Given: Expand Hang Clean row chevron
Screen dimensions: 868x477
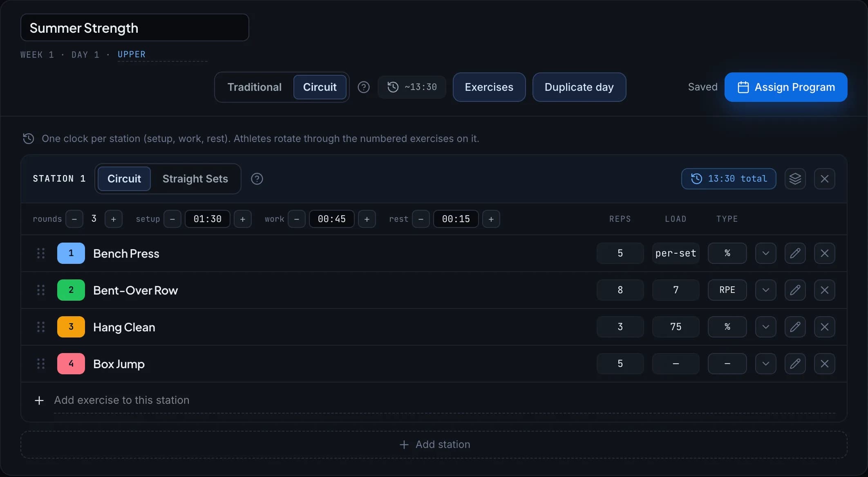Looking at the screenshot, I should pos(765,327).
